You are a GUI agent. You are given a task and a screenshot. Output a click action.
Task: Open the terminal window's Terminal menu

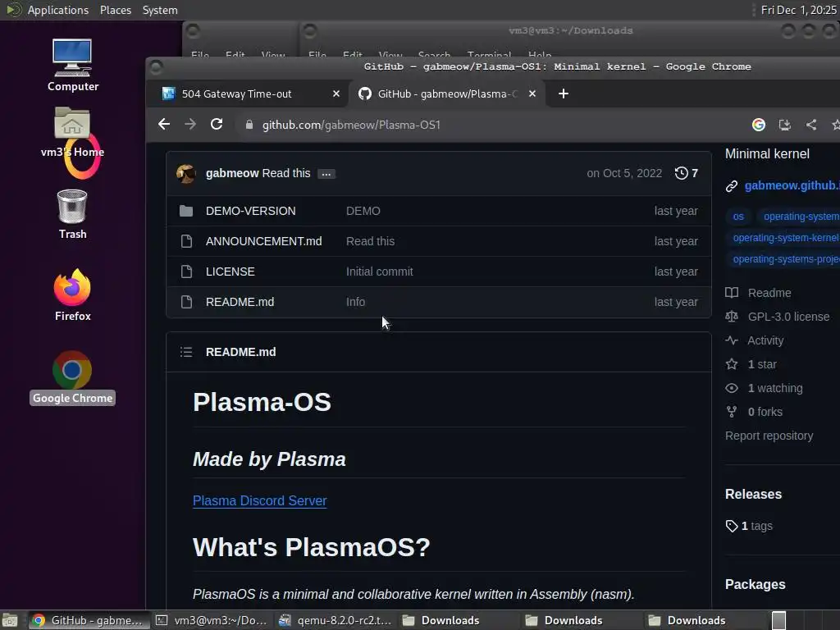pos(489,55)
